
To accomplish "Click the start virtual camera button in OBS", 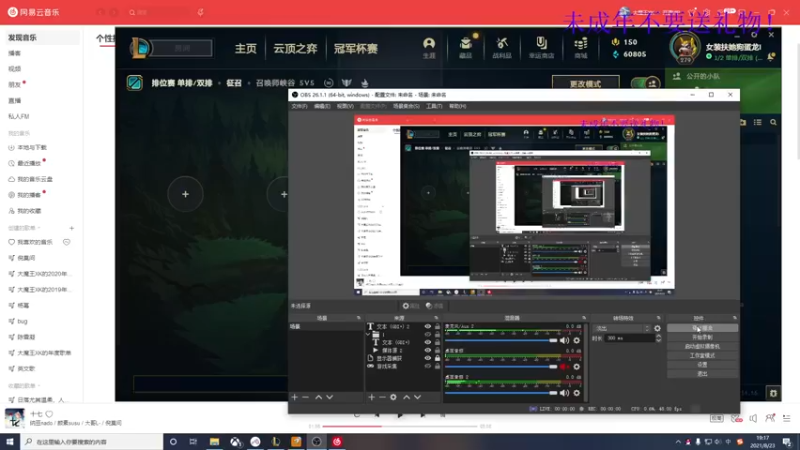I will pos(702,346).
